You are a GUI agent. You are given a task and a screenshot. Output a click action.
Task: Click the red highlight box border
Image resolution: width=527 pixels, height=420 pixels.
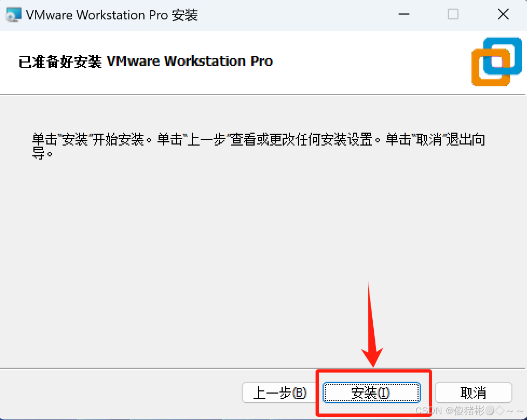click(373, 370)
